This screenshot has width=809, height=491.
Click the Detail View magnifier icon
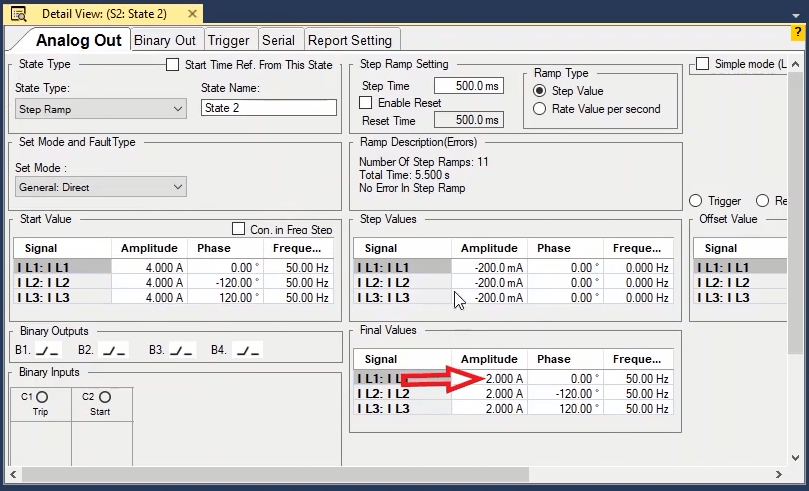click(x=19, y=14)
